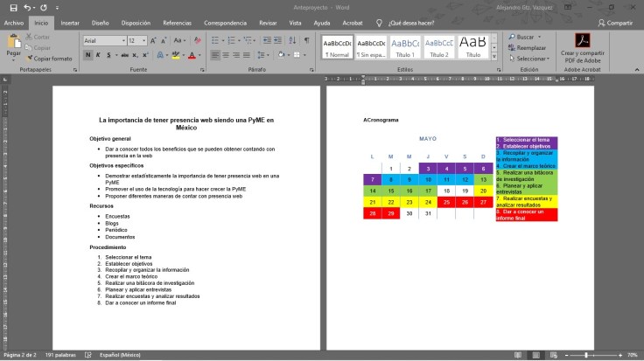644x361 pixels.
Task: Toggle left alignment button
Action: coord(214,55)
